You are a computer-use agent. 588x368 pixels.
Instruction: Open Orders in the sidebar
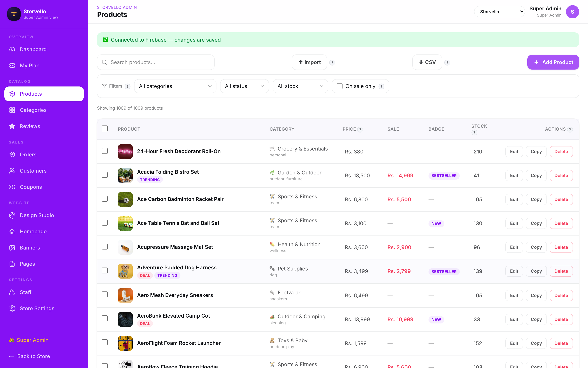pyautogui.click(x=44, y=155)
